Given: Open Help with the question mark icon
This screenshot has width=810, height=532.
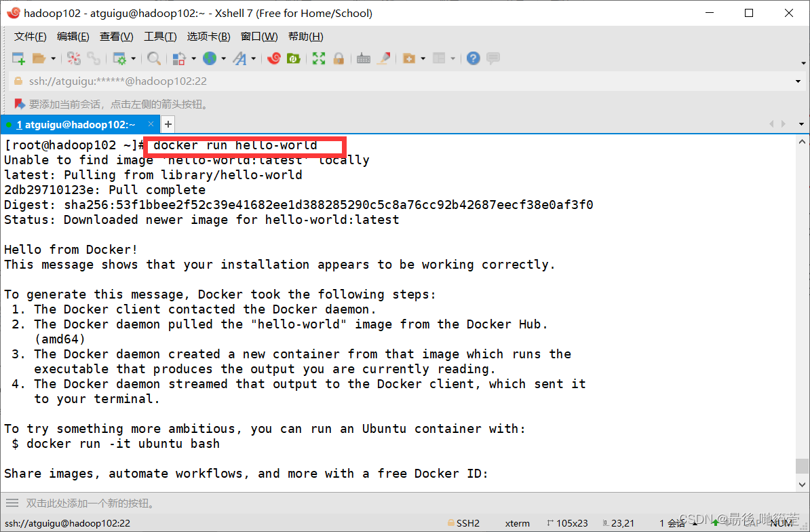Looking at the screenshot, I should [474, 58].
